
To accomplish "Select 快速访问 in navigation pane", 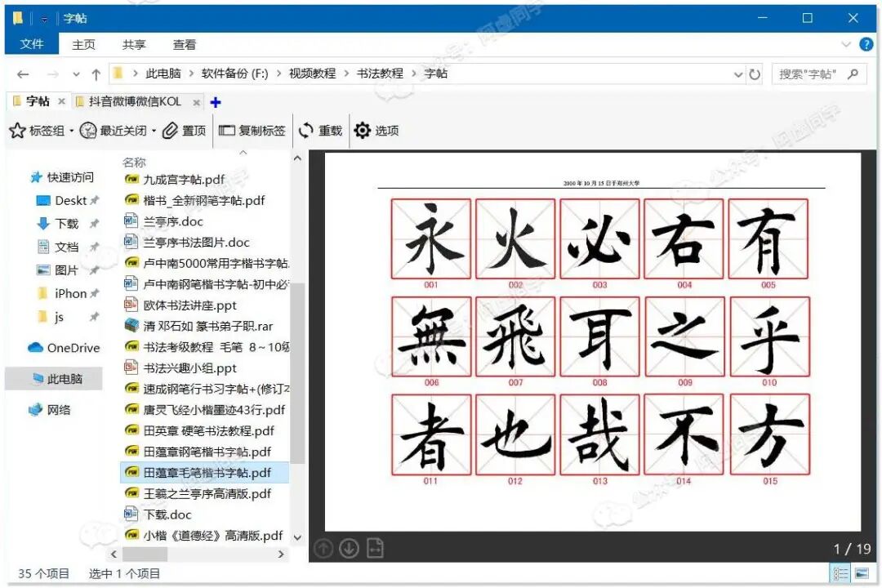I will pos(62,177).
